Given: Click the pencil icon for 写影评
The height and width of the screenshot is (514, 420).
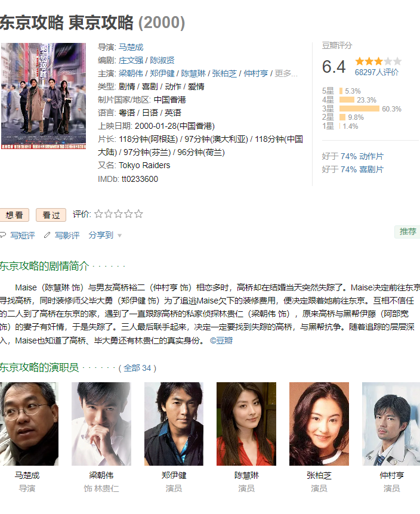Looking at the screenshot, I should [x=47, y=235].
